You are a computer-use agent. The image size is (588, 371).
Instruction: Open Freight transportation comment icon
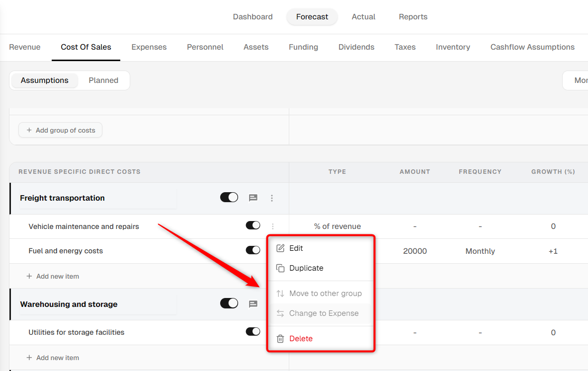tap(253, 198)
